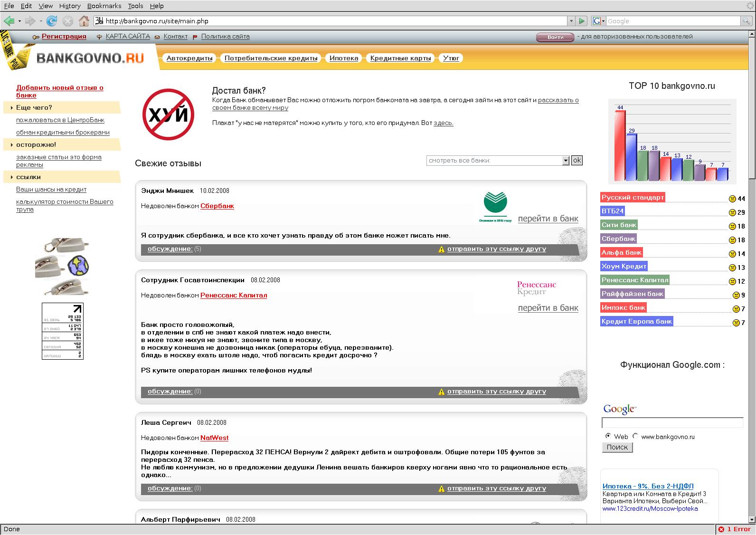The image size is (756, 535).
Task: Click the search magnifier icon
Action: click(747, 21)
